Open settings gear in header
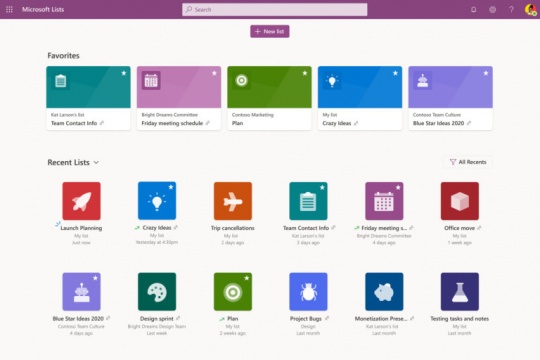The image size is (540, 360). tap(492, 9)
